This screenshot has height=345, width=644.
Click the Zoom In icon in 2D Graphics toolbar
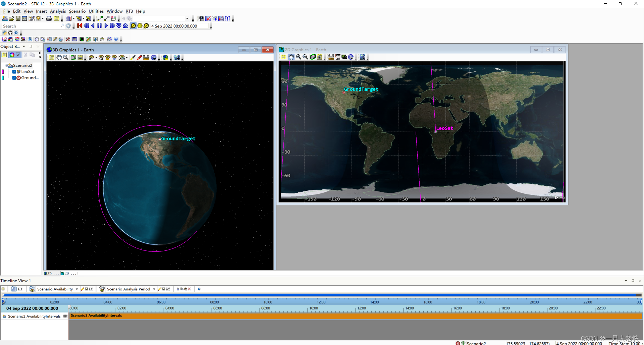click(x=299, y=57)
